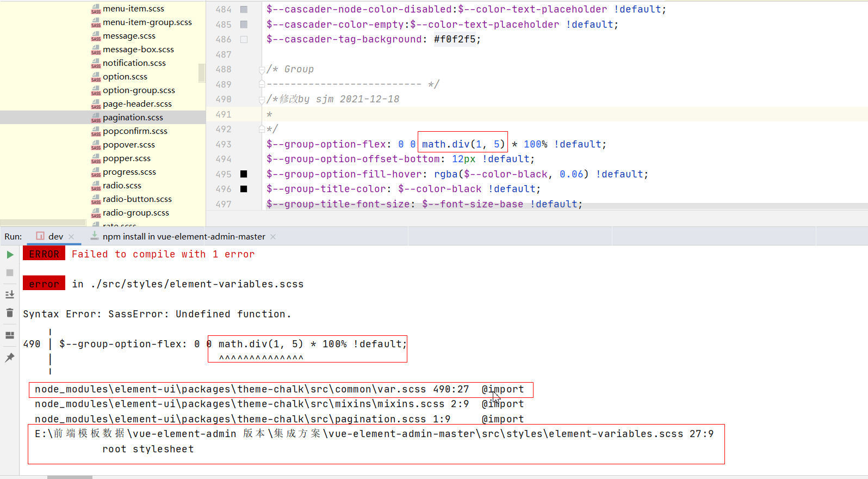Click the download icon on npm install tab

click(95, 236)
